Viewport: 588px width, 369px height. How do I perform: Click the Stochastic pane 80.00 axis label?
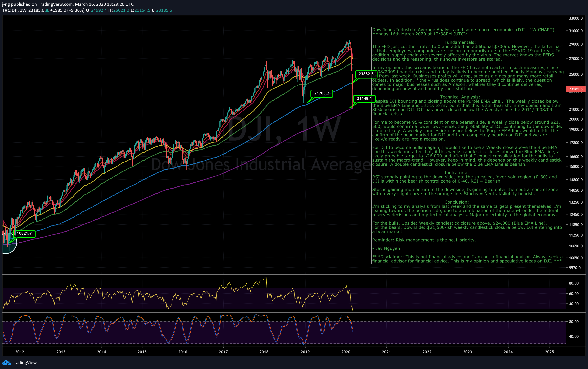click(x=574, y=322)
